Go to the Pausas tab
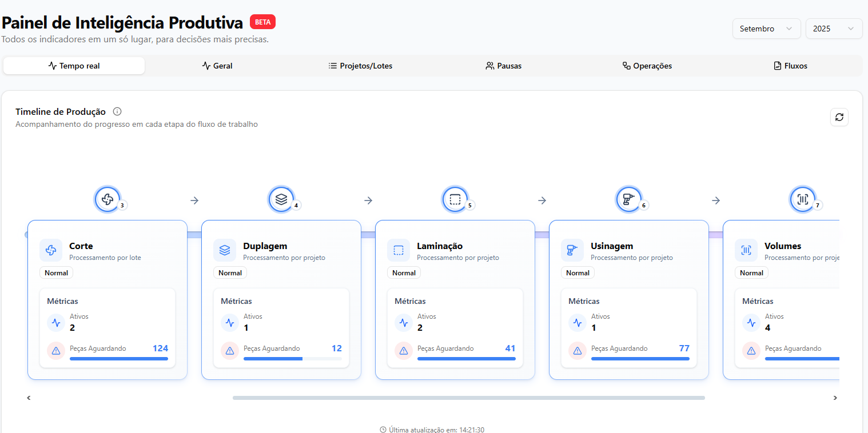Image resolution: width=868 pixels, height=433 pixels. (503, 66)
